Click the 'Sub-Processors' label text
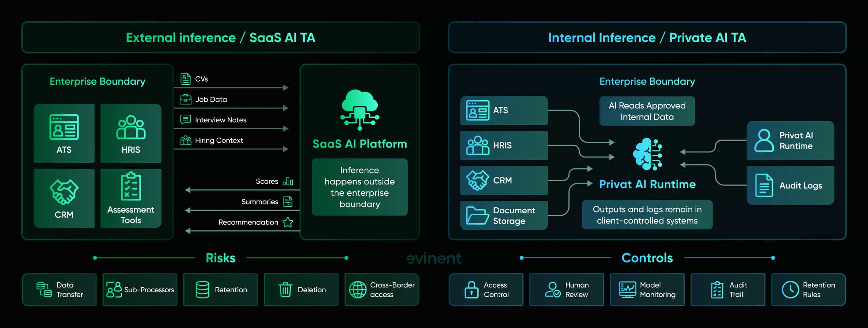 click(x=149, y=290)
